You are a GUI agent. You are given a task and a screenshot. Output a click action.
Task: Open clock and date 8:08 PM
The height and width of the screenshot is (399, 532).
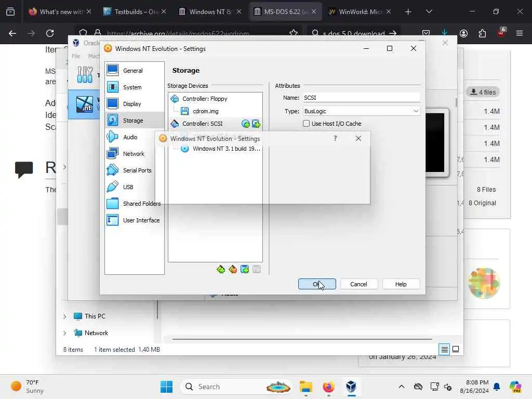(474, 387)
